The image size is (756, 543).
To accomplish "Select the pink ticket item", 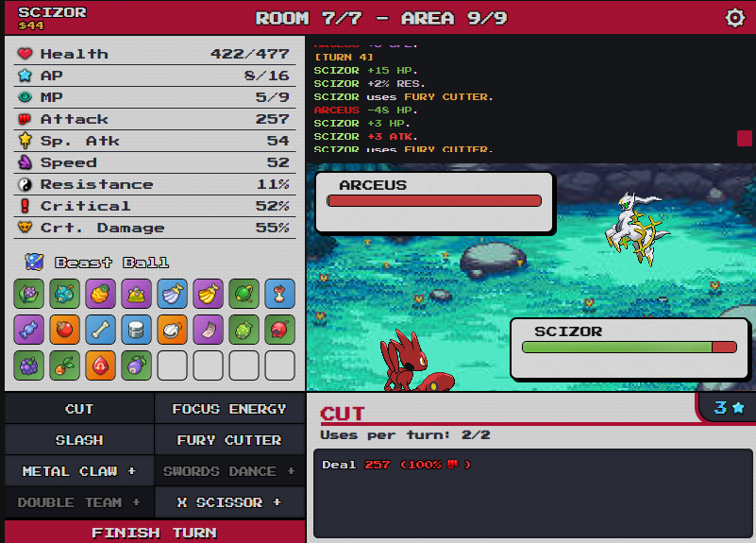I will coord(209,330).
